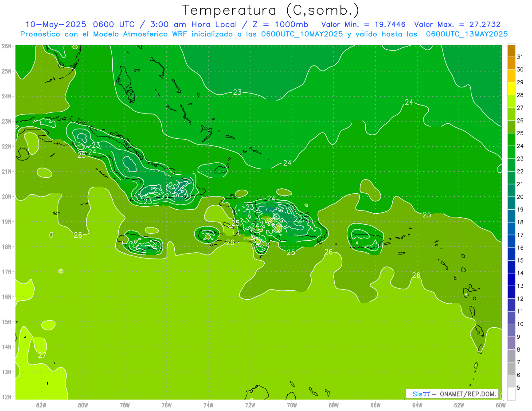Select the "Valor Max. = 27.2732" value
Image resolution: width=532 pixels, height=411 pixels.
[457, 24]
